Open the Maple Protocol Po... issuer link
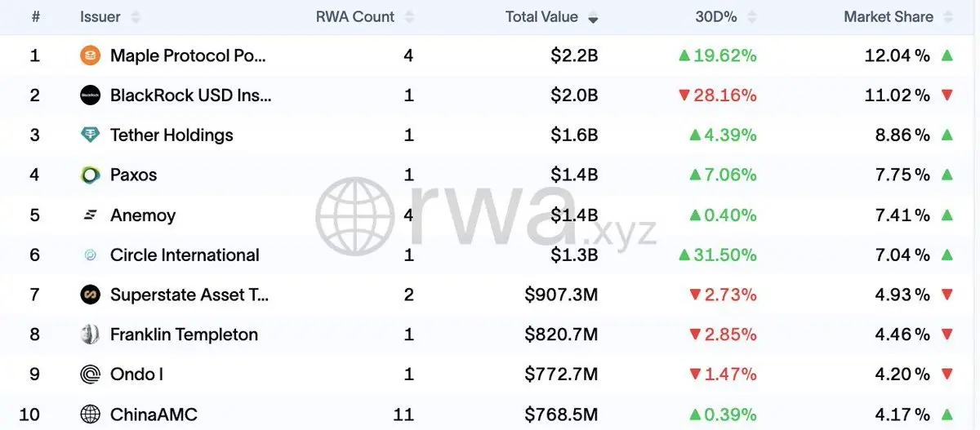This screenshot has height=430, width=980. (188, 55)
